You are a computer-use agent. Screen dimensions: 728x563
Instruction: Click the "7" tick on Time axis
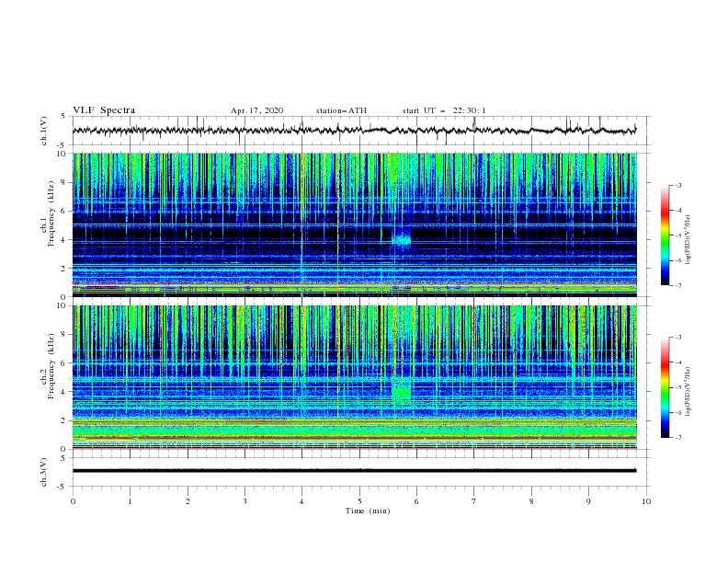[474, 501]
